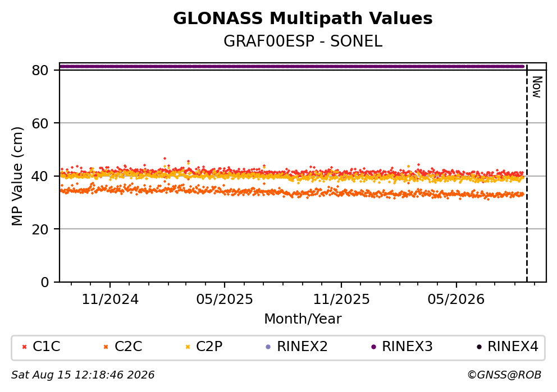This screenshot has width=557, height=392.
Task: Select the RINEX4 legend label
Action: pyautogui.click(x=513, y=347)
